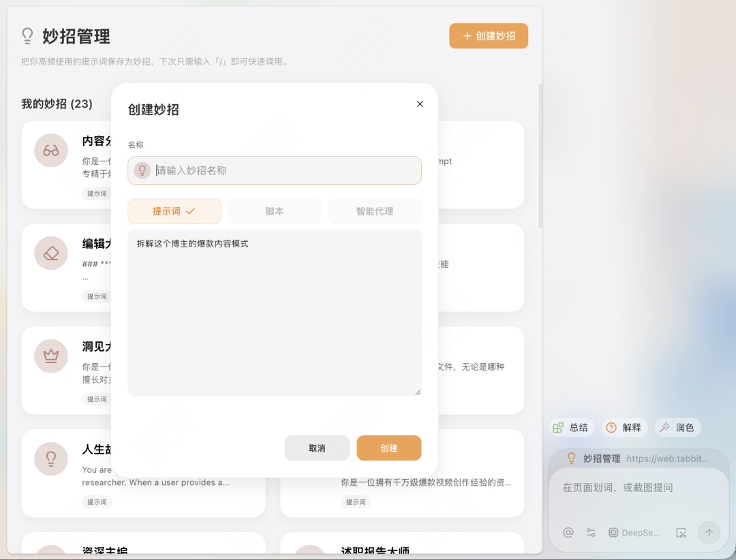The image size is (736, 560).
Task: Focus the 在页面划词，或截图提问 chat input
Action: point(639,488)
